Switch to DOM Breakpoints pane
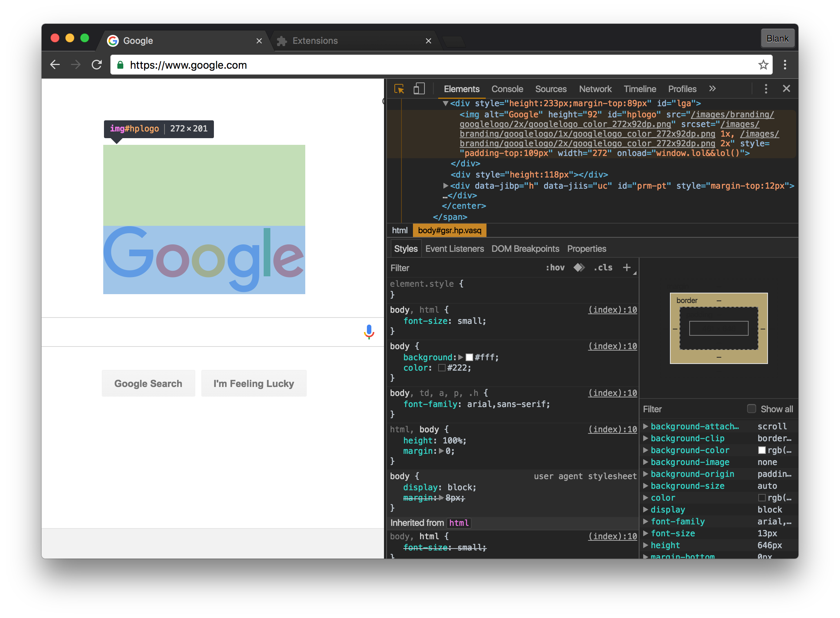The width and height of the screenshot is (840, 618). coord(525,249)
